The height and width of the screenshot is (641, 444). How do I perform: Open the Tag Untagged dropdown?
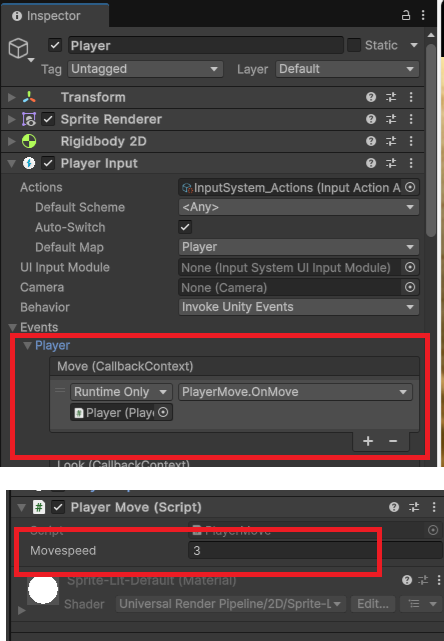(146, 69)
